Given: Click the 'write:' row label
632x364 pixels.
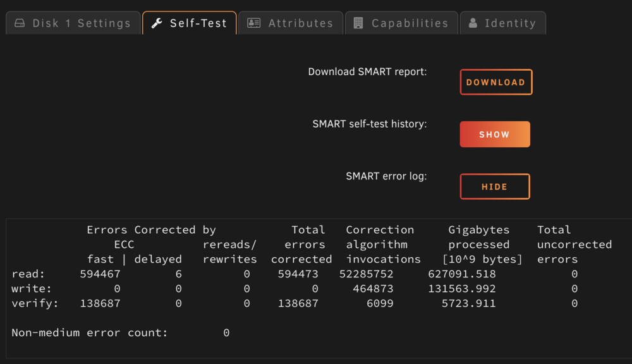Looking at the screenshot, I should click(x=32, y=289).
